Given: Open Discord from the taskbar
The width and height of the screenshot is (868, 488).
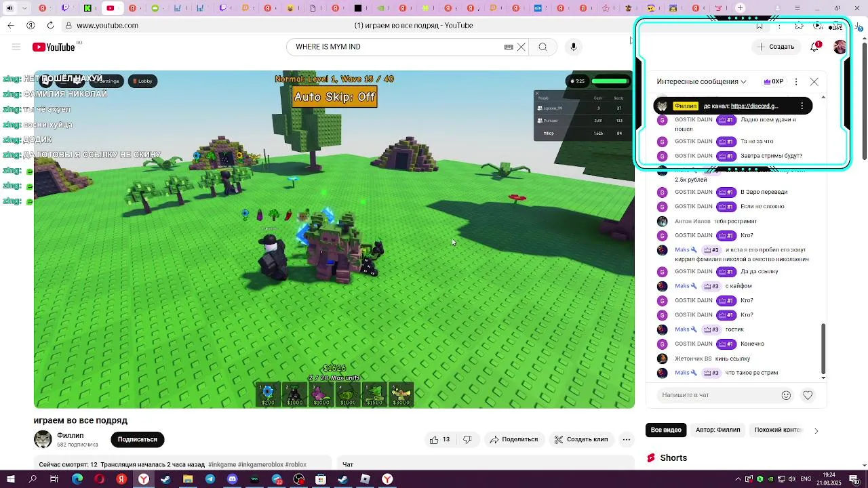Looking at the screenshot, I should [232, 479].
